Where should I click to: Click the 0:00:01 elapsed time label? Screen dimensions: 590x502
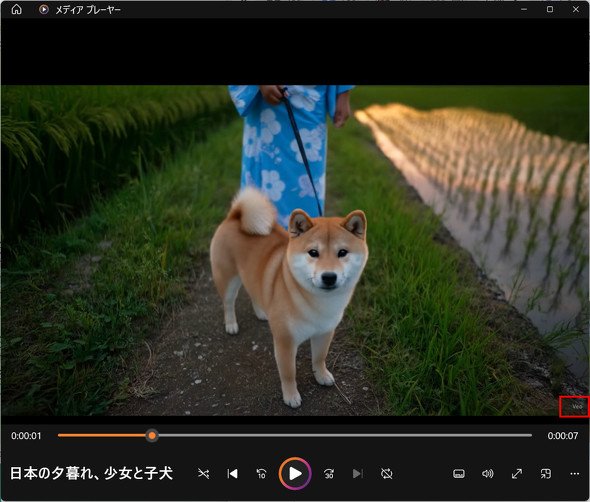[x=26, y=436]
